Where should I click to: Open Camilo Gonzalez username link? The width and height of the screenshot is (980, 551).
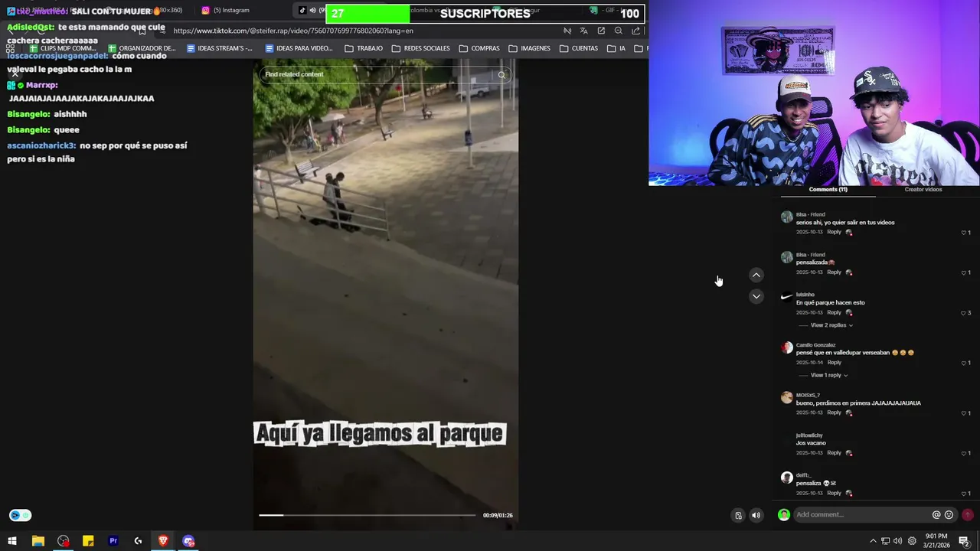[x=815, y=345]
